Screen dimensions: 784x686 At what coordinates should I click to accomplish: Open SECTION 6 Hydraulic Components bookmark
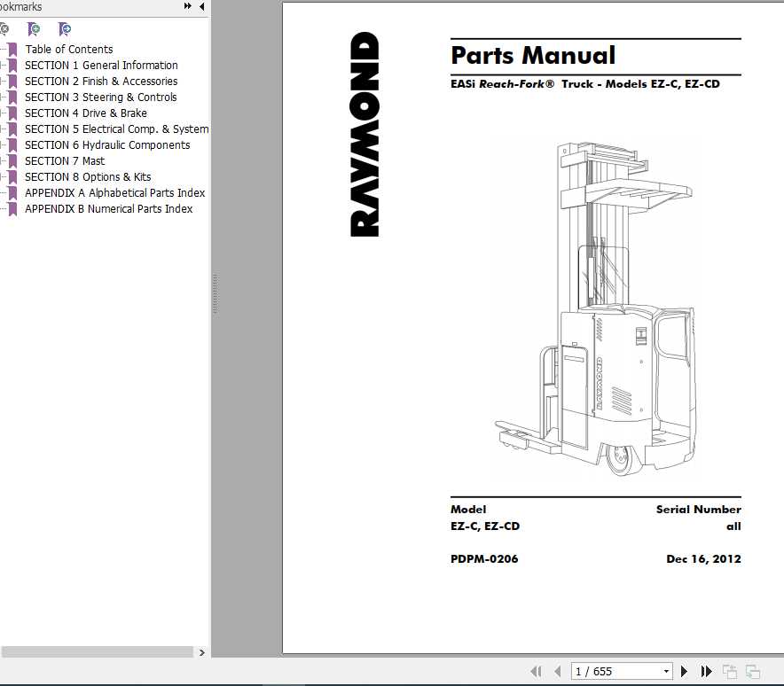tap(106, 145)
